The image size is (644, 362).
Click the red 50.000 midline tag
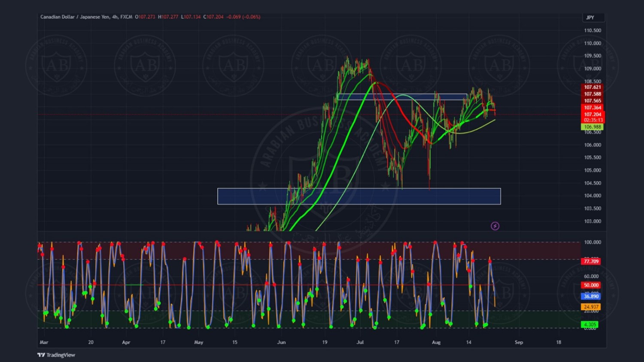[x=591, y=285]
